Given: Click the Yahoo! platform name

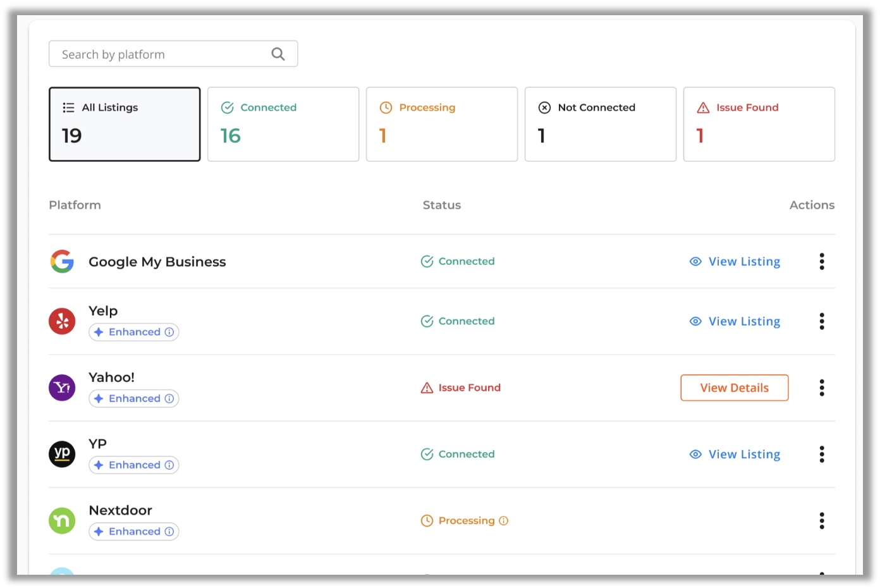Looking at the screenshot, I should click(x=112, y=377).
